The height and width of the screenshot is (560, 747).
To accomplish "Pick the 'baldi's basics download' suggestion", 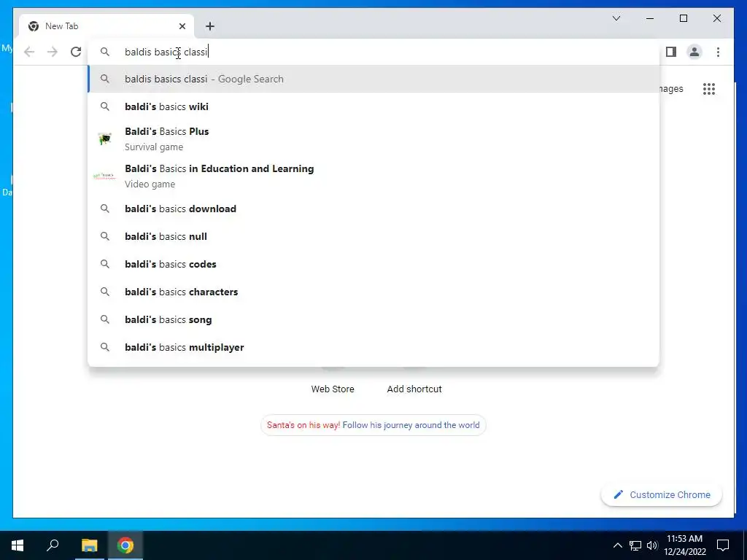I will pos(374,209).
